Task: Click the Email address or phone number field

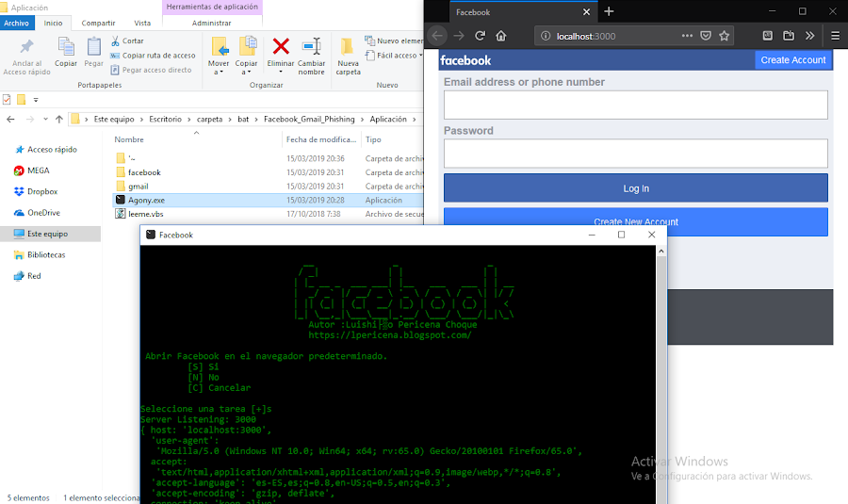Action: pyautogui.click(x=635, y=105)
